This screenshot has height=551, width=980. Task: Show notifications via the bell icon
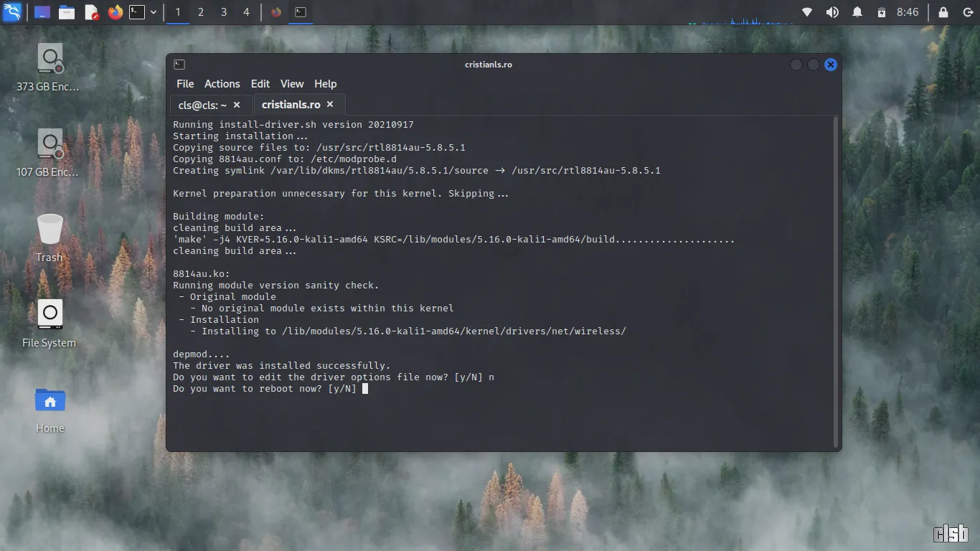pos(857,12)
